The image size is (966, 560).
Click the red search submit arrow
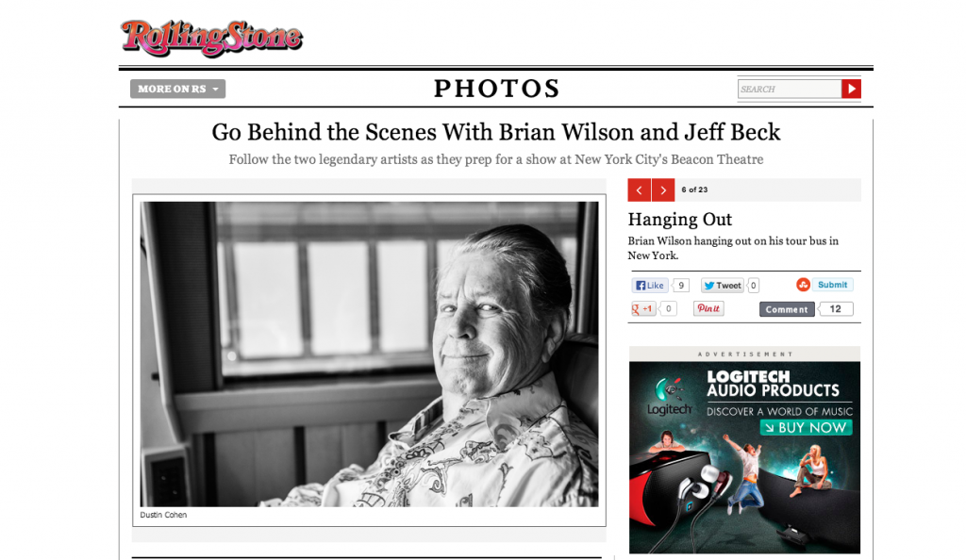pyautogui.click(x=852, y=89)
